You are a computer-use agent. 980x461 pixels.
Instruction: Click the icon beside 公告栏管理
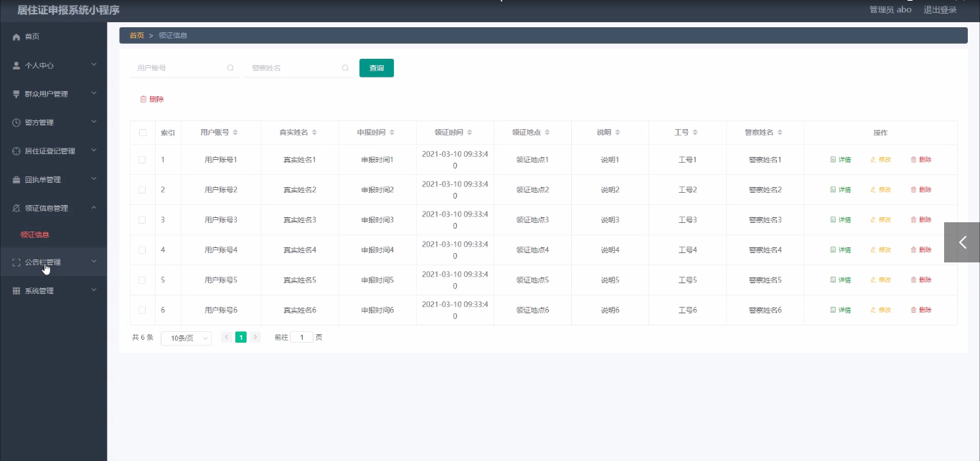click(17, 262)
